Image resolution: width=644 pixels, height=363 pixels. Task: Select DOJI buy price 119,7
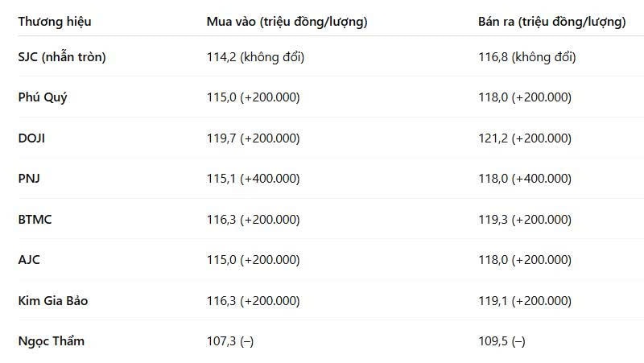[x=221, y=138]
